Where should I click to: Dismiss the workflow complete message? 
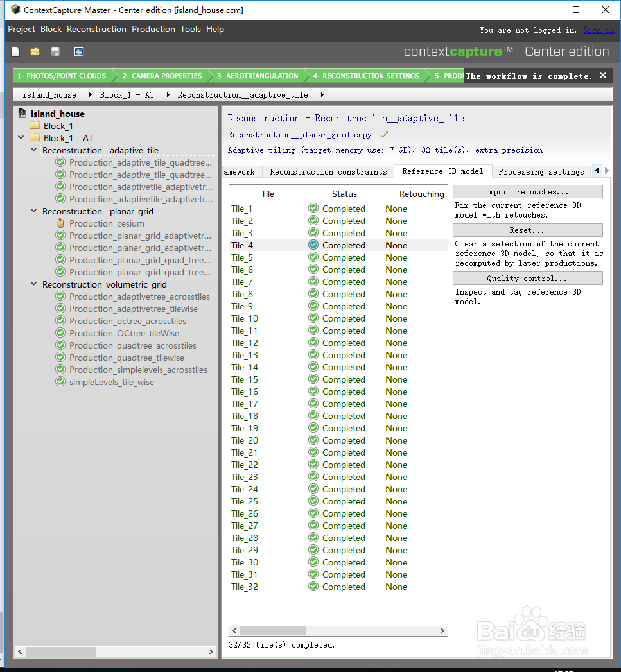click(x=603, y=76)
